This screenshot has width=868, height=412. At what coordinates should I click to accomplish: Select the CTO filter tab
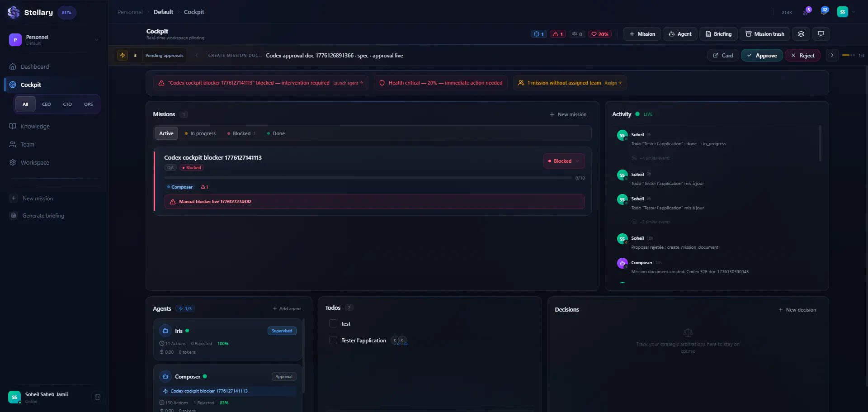(67, 104)
